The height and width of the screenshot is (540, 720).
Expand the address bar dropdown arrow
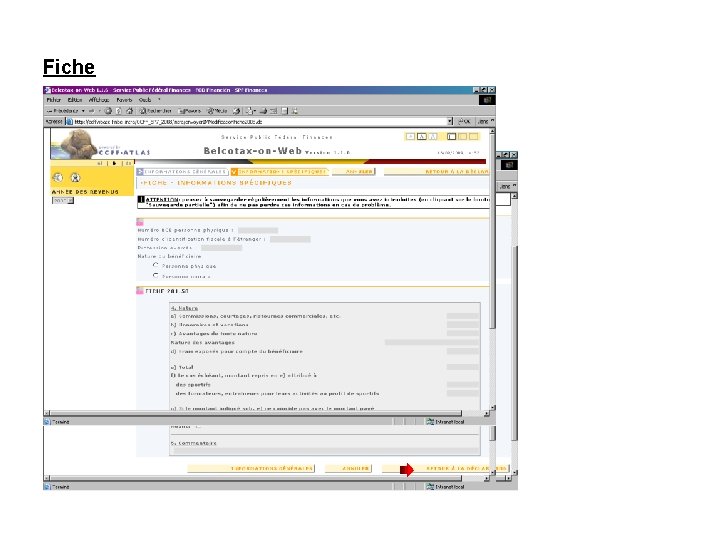point(450,121)
